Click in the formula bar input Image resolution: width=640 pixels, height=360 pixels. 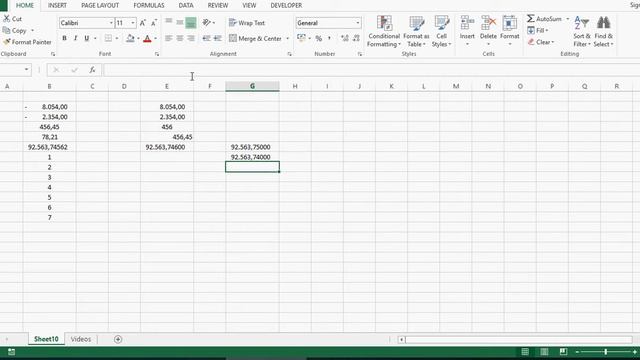[x=371, y=70]
